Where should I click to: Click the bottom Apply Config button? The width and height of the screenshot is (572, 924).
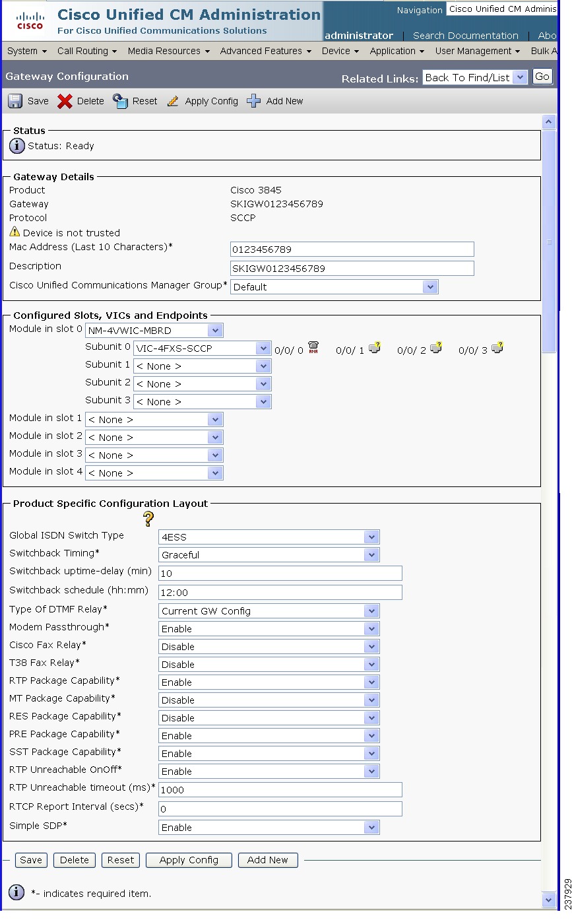pyautogui.click(x=189, y=860)
